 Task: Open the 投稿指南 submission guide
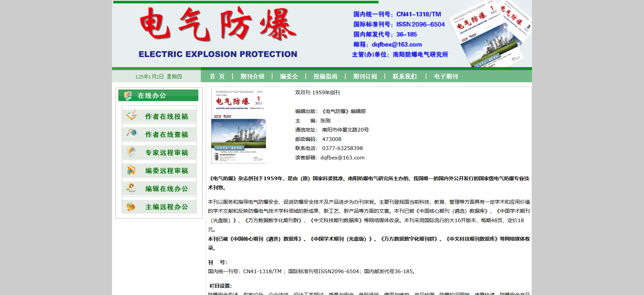(325, 77)
